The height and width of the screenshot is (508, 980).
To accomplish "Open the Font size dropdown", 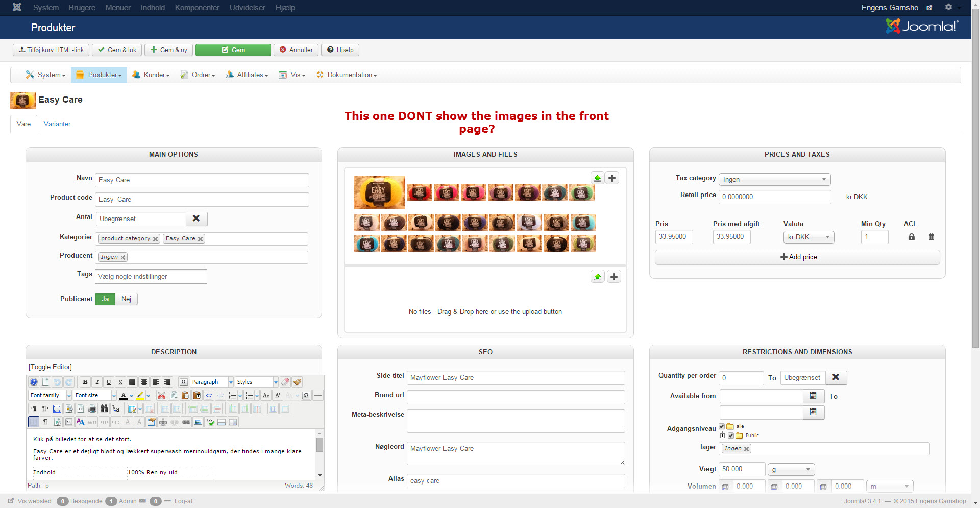I will tap(95, 395).
